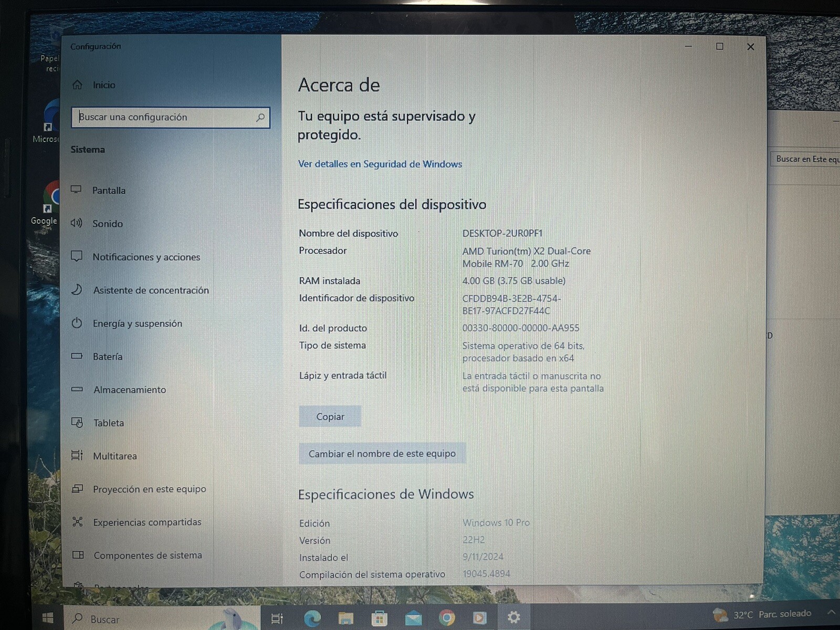Click the search magnifier icon in Settings
Image resolution: width=840 pixels, height=630 pixels.
pyautogui.click(x=260, y=118)
